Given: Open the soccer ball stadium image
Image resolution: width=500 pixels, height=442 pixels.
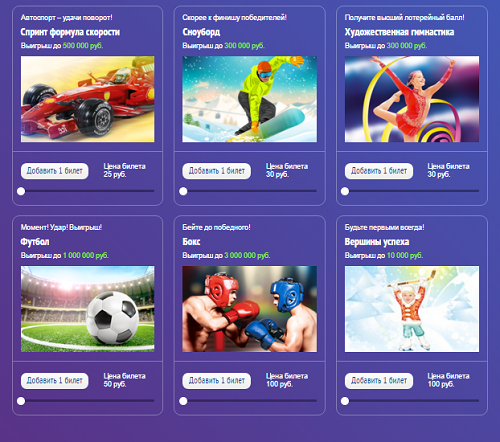Looking at the screenshot, I should click(x=88, y=309).
